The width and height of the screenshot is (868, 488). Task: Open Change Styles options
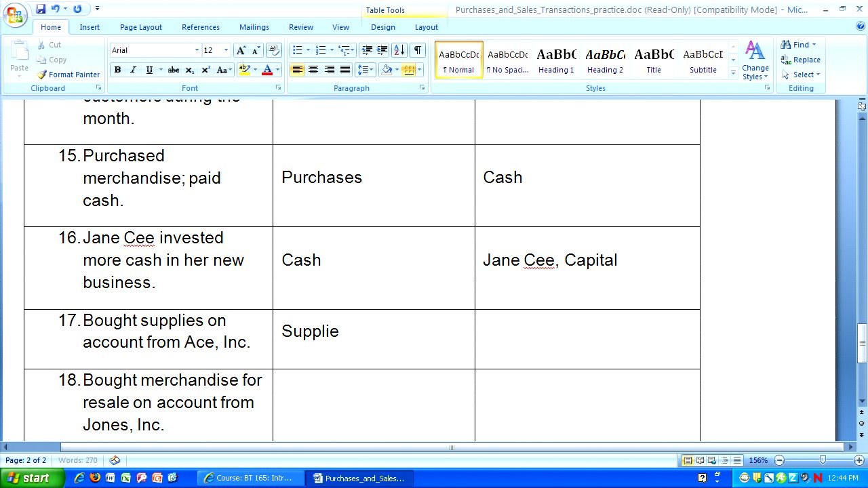[755, 60]
